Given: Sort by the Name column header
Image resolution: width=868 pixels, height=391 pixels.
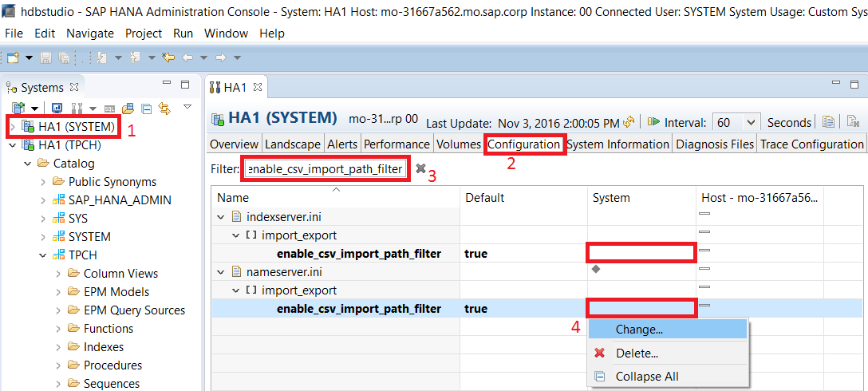Looking at the screenshot, I should [336, 198].
